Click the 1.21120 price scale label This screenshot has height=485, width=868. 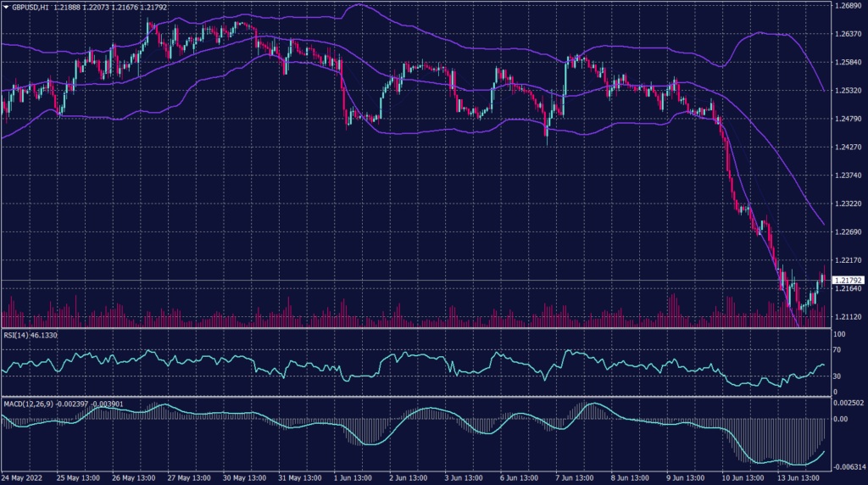coord(848,316)
